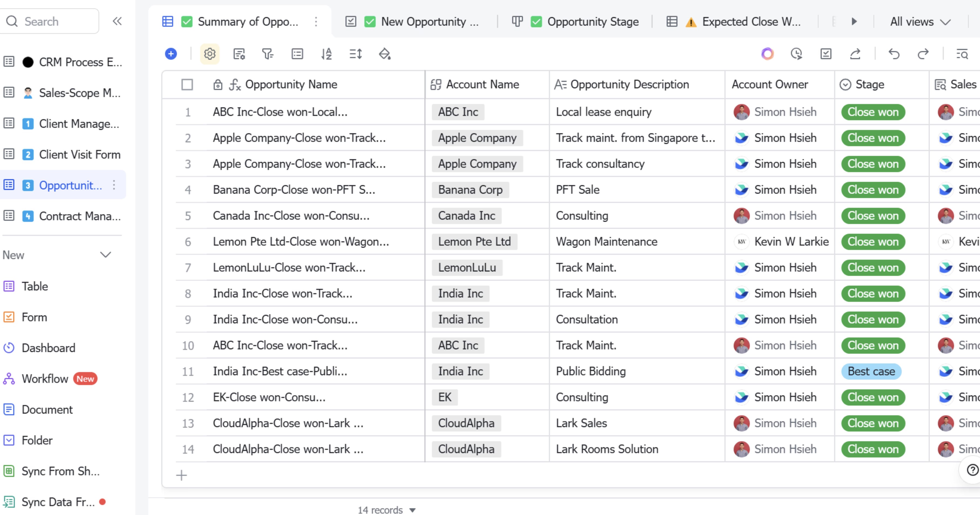Switch to Opportunity Stage tab
The width and height of the screenshot is (980, 515).
point(592,22)
